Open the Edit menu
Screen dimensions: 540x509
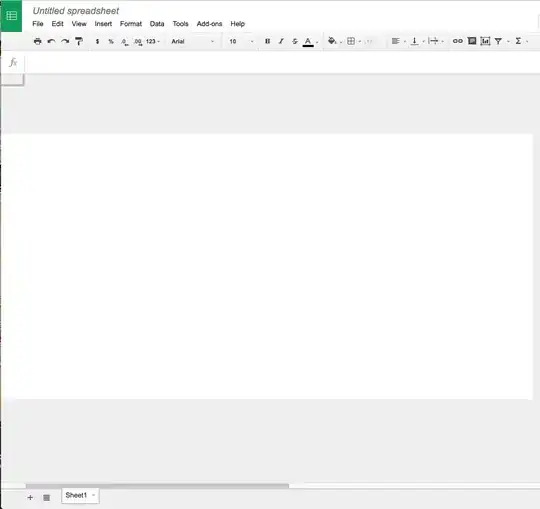pyautogui.click(x=58, y=24)
